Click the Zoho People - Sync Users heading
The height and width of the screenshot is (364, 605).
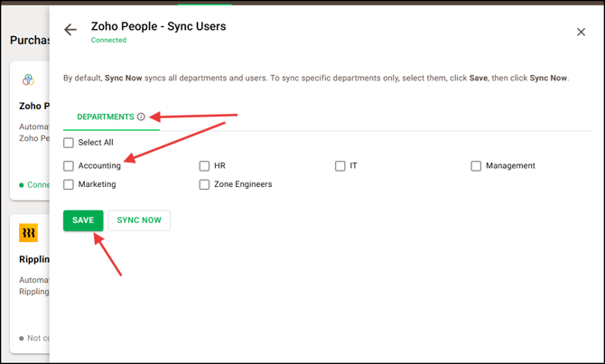tap(158, 26)
